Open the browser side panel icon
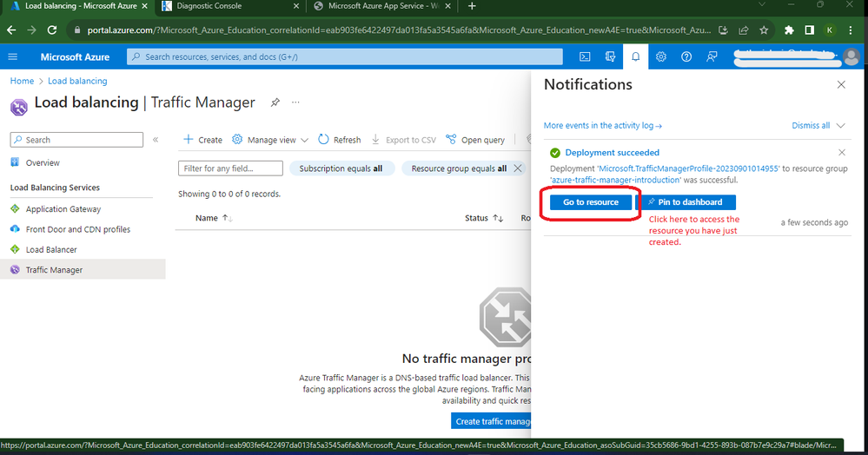Viewport: 868px width, 455px height. pyautogui.click(x=809, y=30)
